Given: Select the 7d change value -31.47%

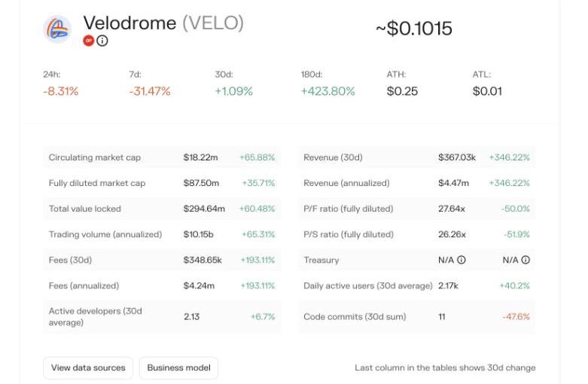Looking at the screenshot, I should (x=150, y=91).
